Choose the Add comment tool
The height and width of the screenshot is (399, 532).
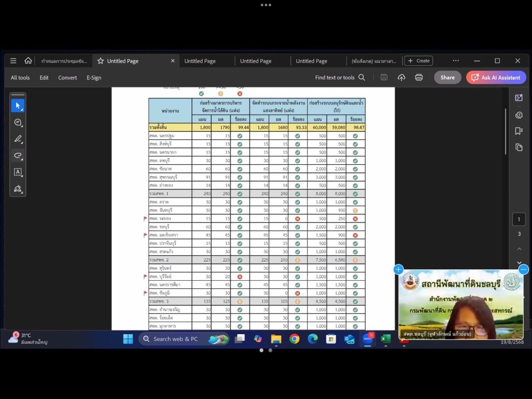18,122
